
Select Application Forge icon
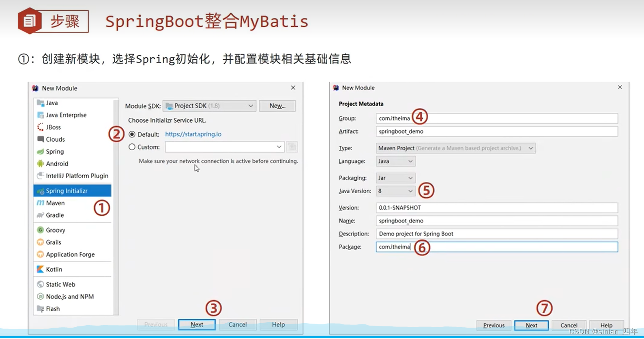pyautogui.click(x=41, y=255)
